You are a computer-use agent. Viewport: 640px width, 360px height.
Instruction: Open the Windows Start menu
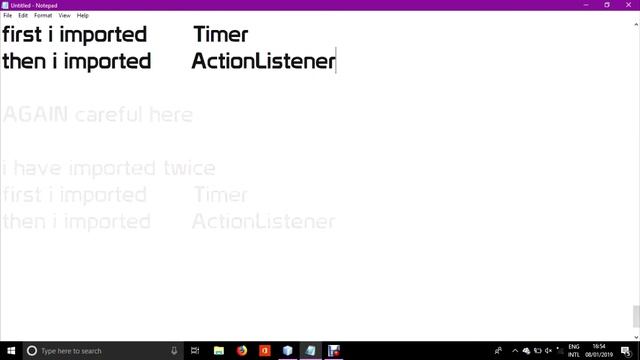[11, 351]
